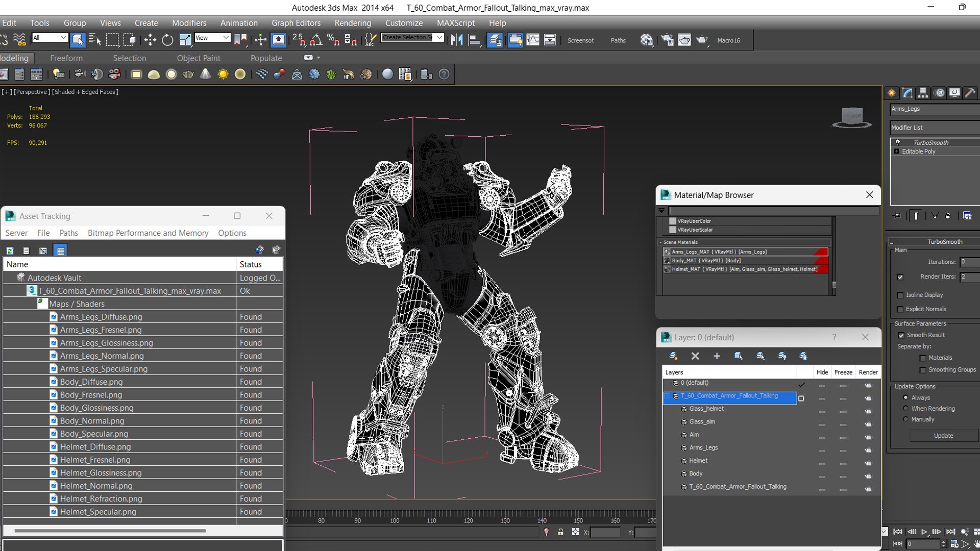Viewport: 980px width, 551px height.
Task: Check Separate by Materials checkbox
Action: [922, 358]
